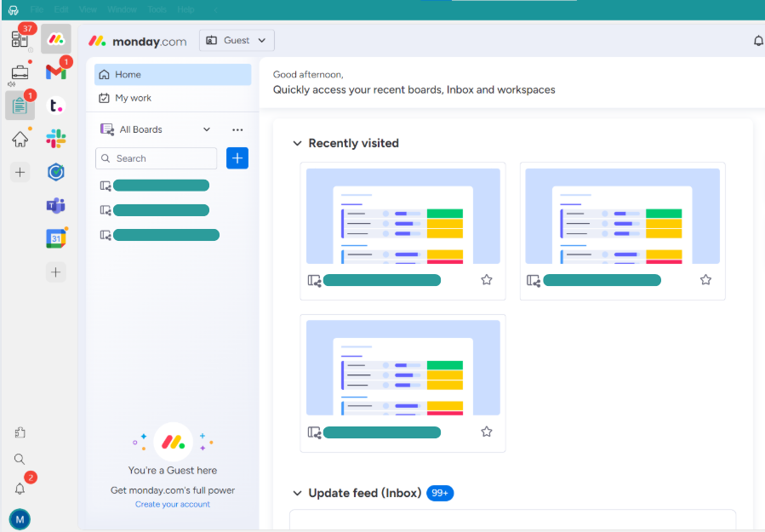Click the app logo in the title bar
The height and width of the screenshot is (532, 765).
click(x=13, y=9)
